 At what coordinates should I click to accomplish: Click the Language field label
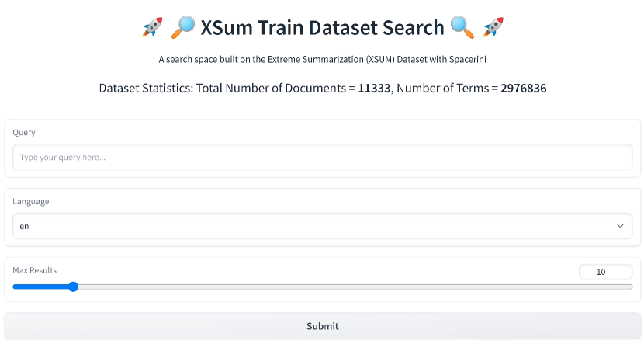[31, 201]
